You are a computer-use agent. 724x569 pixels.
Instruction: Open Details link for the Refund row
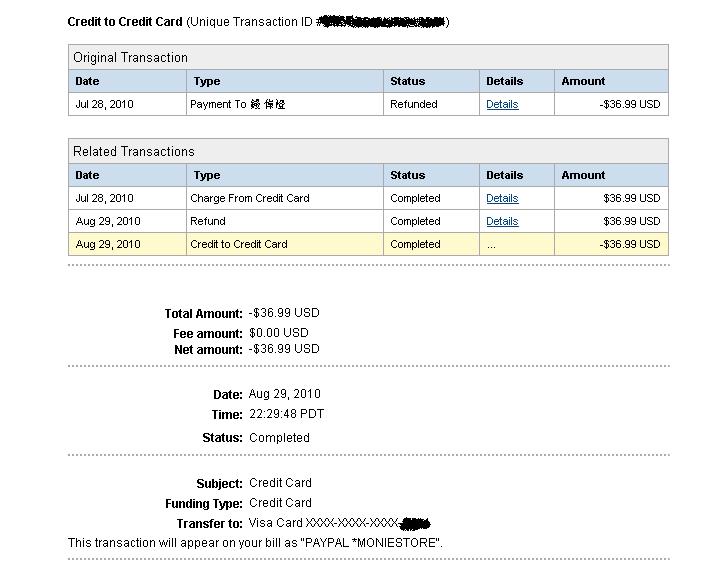point(502,221)
